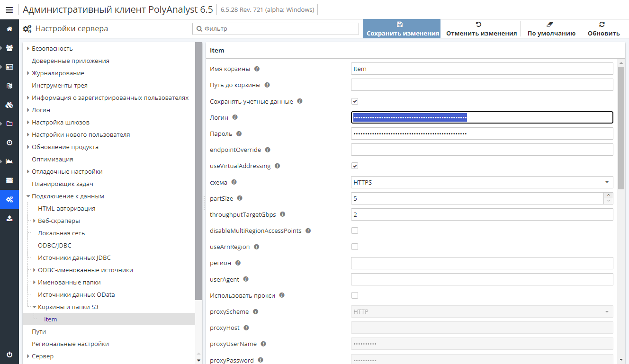629x364 pixels.
Task: Open the схема HTTPS dropdown
Action: tap(482, 182)
